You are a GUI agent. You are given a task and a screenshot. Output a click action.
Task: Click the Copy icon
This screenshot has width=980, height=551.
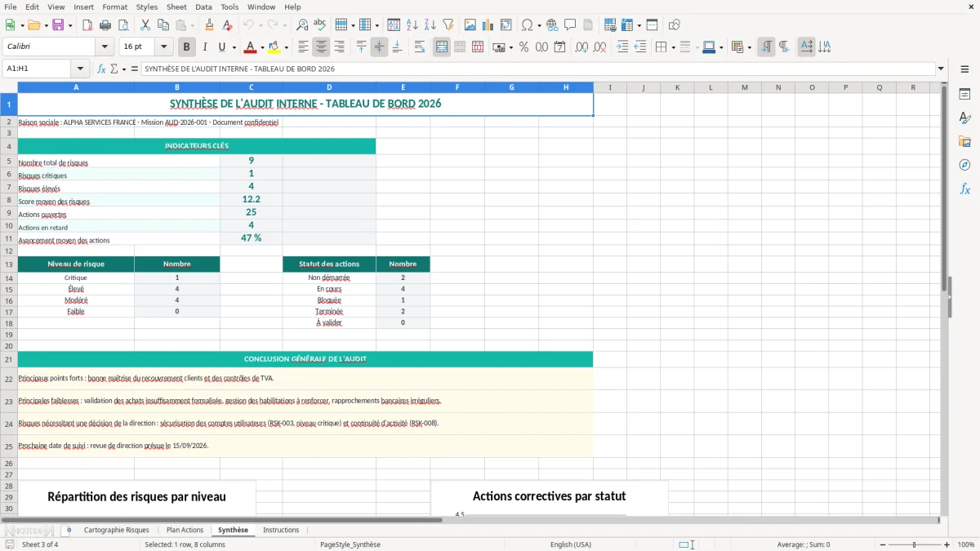[x=163, y=25]
